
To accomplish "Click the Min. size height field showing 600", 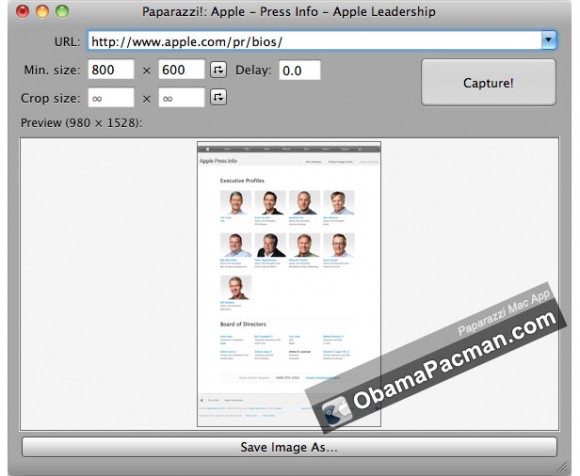I will coord(181,70).
